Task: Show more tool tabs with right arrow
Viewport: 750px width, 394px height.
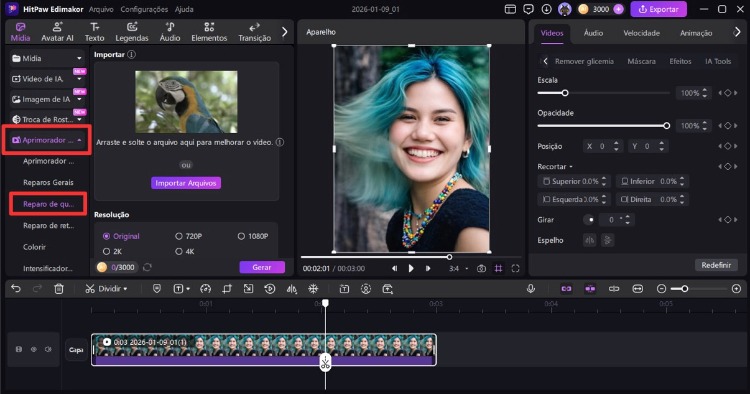Action: point(285,32)
